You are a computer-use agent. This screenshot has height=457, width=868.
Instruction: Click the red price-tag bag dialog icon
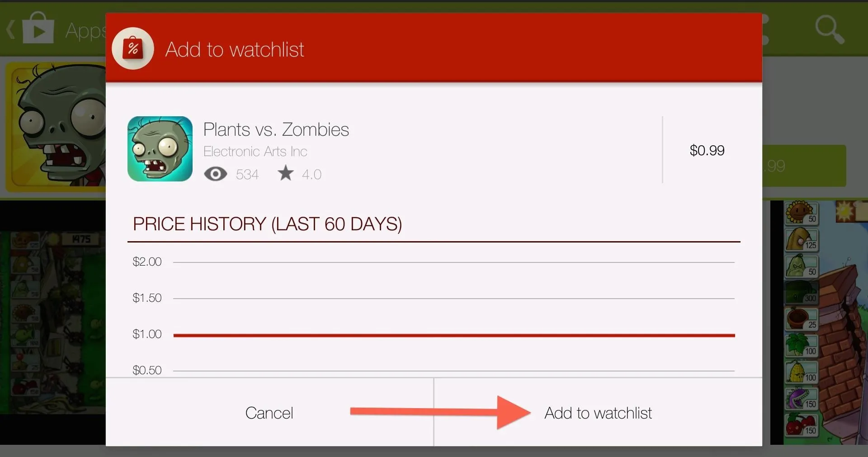(133, 48)
